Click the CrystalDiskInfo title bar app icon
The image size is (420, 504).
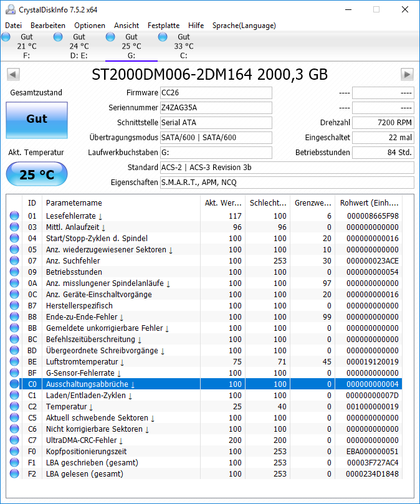[x=11, y=9]
